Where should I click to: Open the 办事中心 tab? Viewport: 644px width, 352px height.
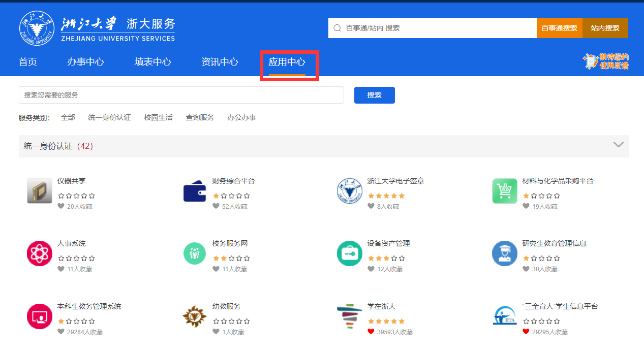pyautogui.click(x=85, y=62)
